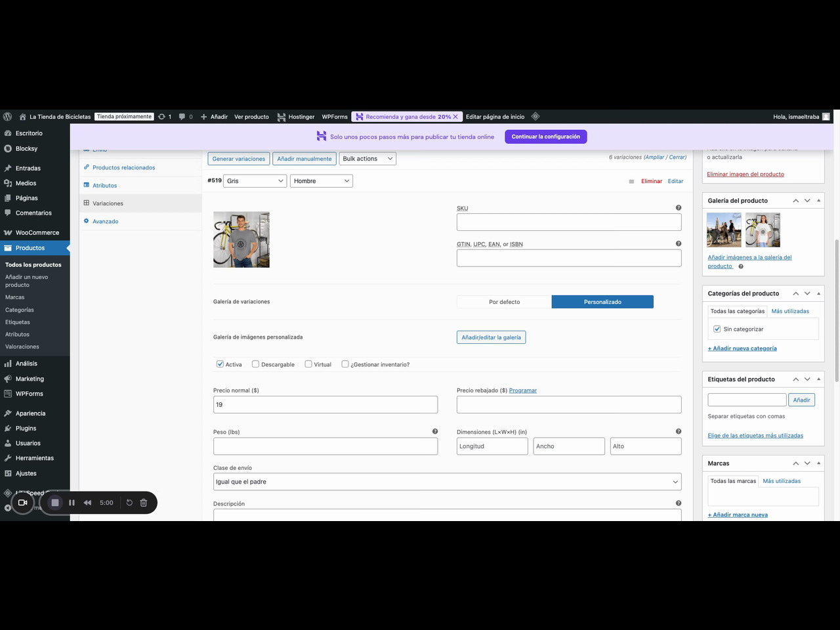Image resolution: width=840 pixels, height=630 pixels.
Task: Switch to Más utilizadas categories tab
Action: pos(790,311)
